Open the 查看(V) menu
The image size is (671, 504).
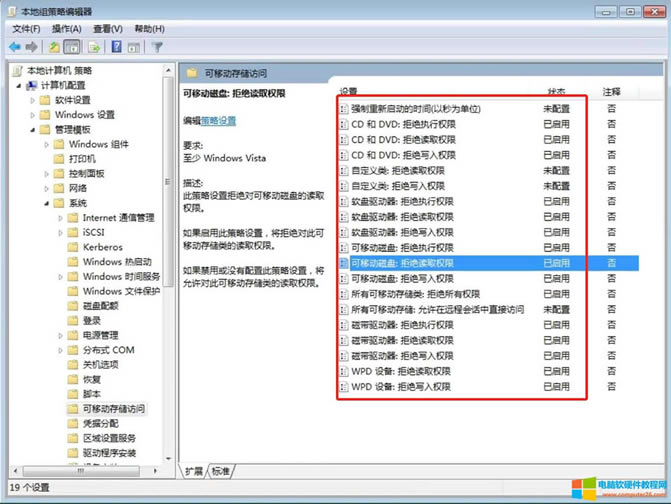105,29
